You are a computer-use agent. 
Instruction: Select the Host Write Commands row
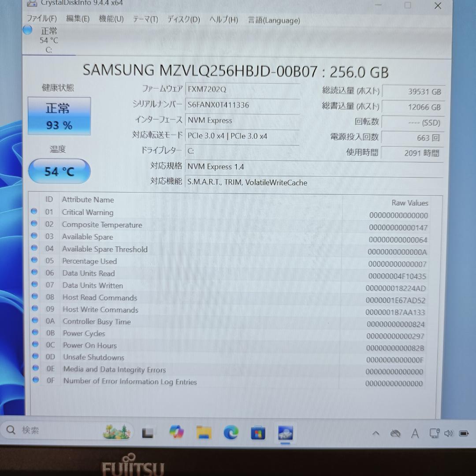coord(229,311)
